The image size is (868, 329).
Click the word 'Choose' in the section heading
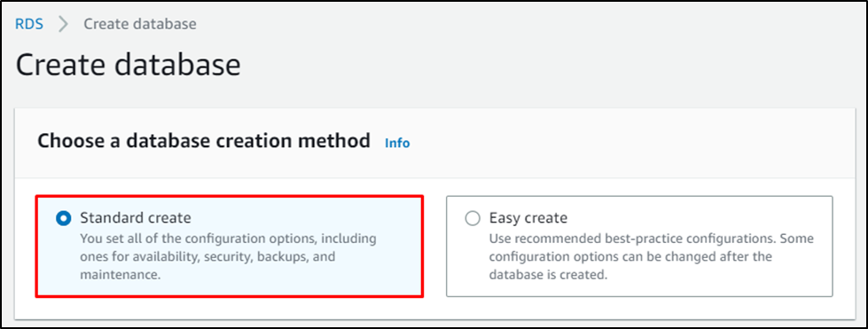[x=69, y=141]
